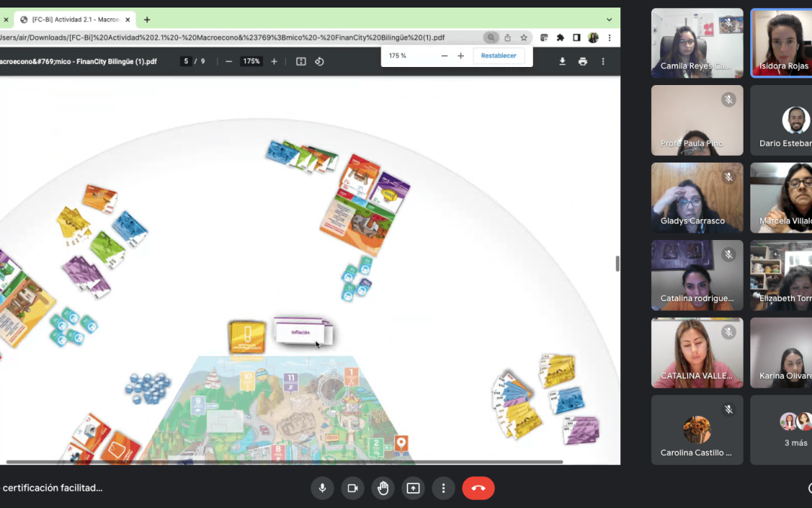Select Profe Paula Pino video tile
The width and height of the screenshot is (812, 508).
[x=697, y=120]
